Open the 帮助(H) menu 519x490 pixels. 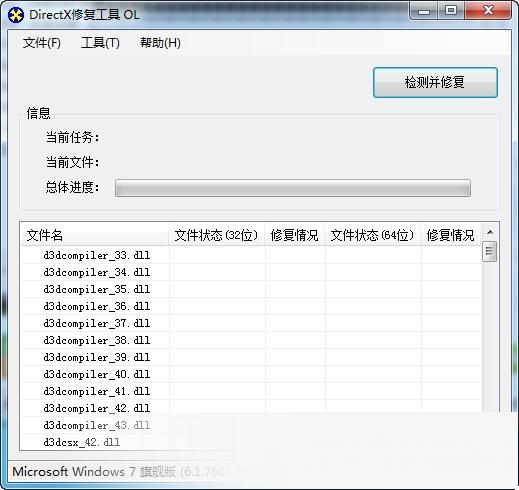[160, 43]
